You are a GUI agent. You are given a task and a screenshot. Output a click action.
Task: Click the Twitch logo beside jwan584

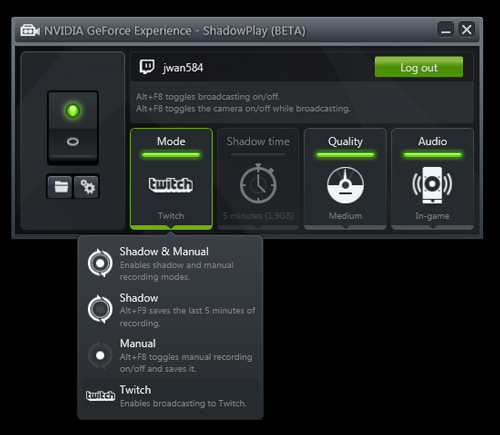coord(147,67)
